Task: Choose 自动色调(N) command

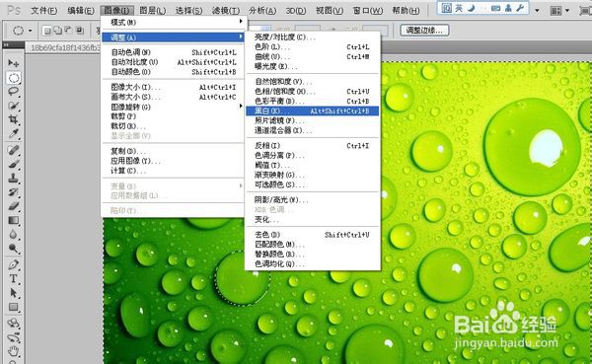Action: [x=174, y=52]
